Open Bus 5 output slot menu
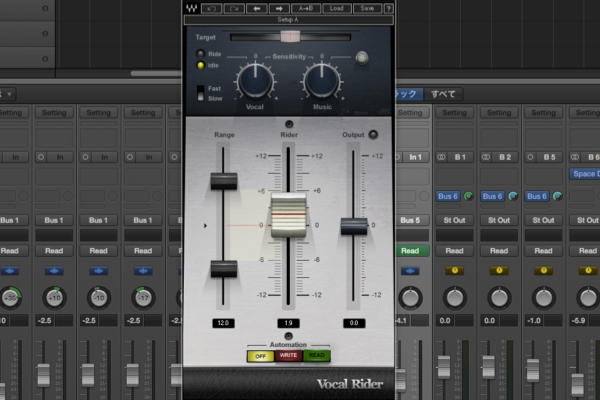The image size is (600, 400). point(410,220)
